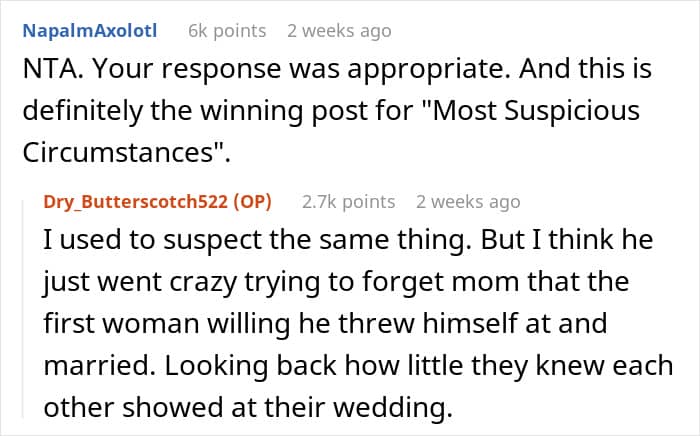Open NapalmAxolotl's user profile
The image size is (700, 436).
point(90,31)
